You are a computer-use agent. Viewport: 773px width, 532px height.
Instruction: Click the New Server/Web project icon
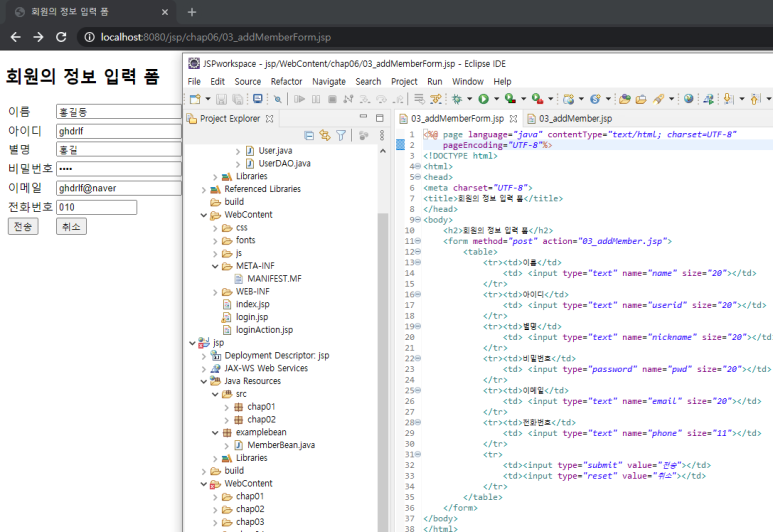coord(568,99)
